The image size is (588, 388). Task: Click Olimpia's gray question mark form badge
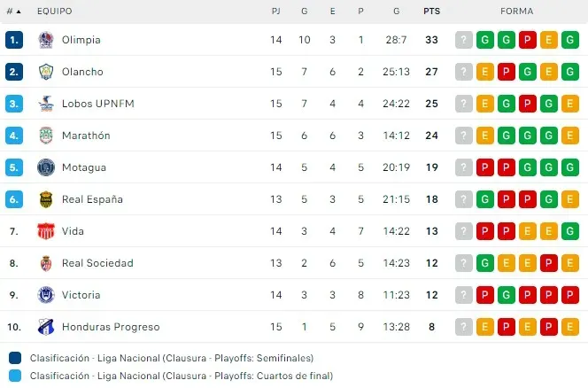point(463,40)
